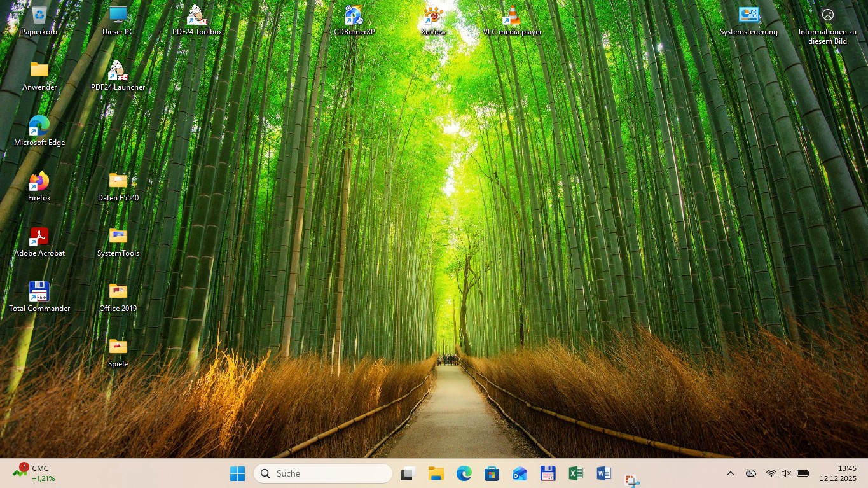Toggle the muted volume icon in system tray
Screen dimensions: 868x488
[x=786, y=473]
